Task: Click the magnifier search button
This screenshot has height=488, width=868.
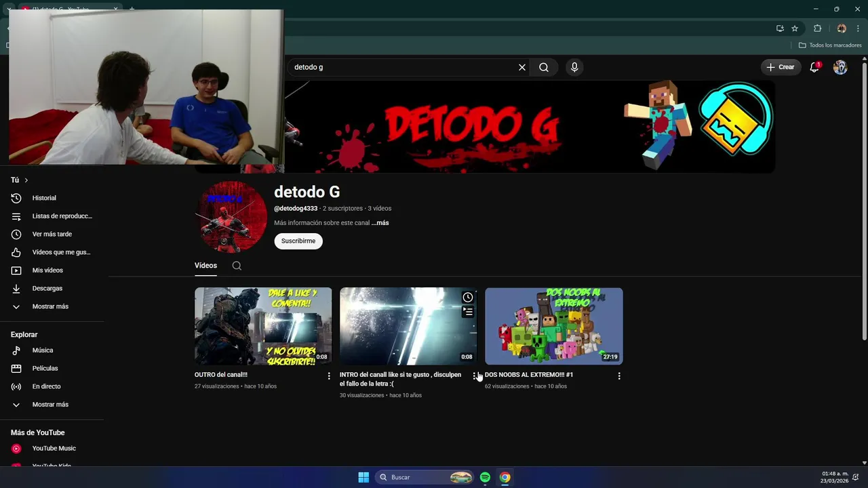Action: (x=544, y=67)
